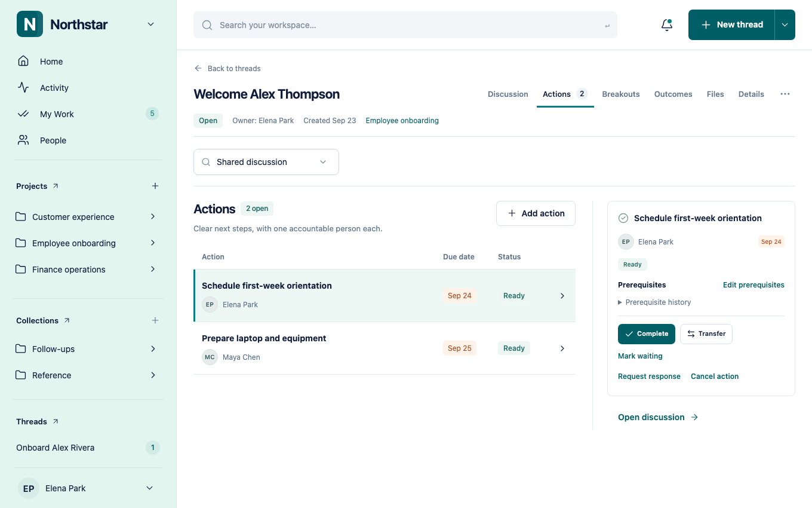Open notifications bell

(667, 25)
